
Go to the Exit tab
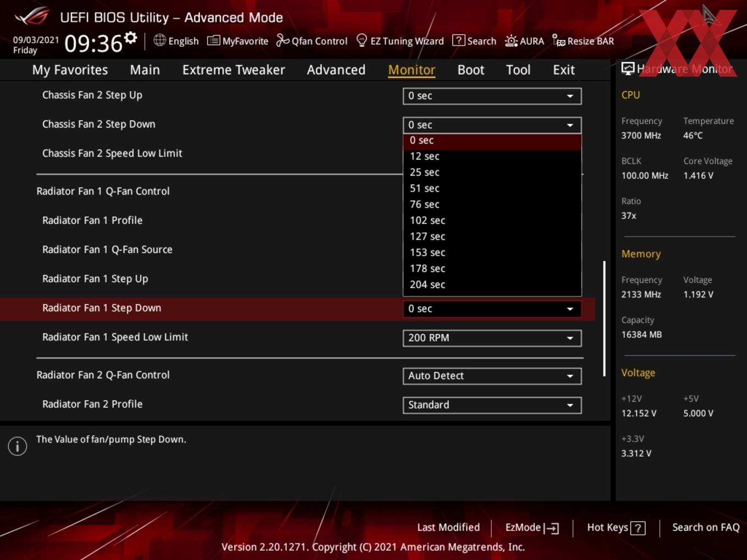(564, 70)
